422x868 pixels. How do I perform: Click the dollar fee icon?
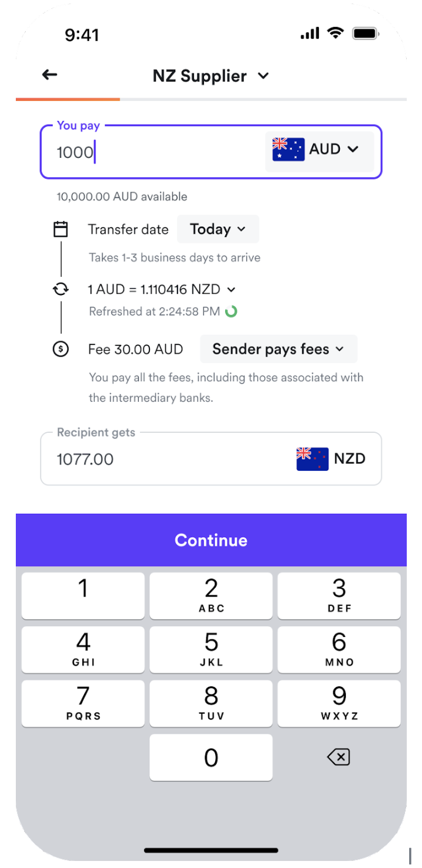(x=60, y=350)
